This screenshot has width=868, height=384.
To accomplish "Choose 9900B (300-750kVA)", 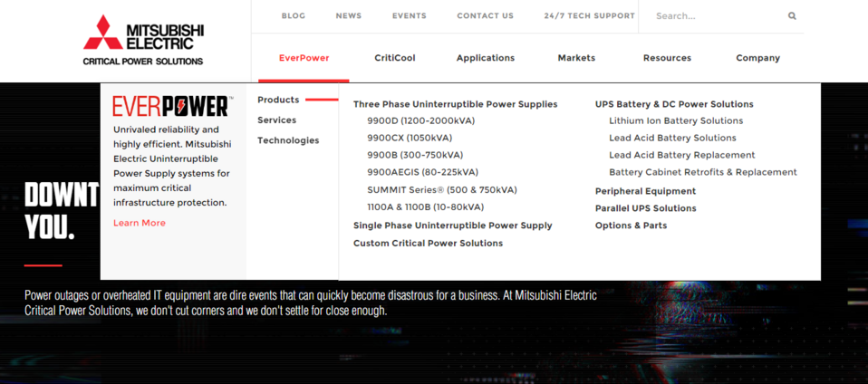I will pyautogui.click(x=415, y=155).
